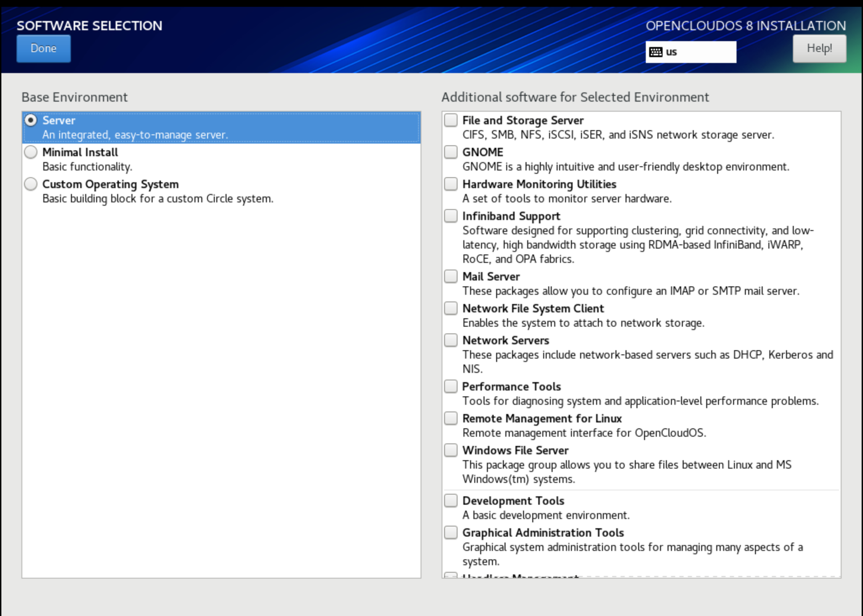This screenshot has width=863, height=616.
Task: Click 'A basic development environment.' description
Action: pos(546,515)
